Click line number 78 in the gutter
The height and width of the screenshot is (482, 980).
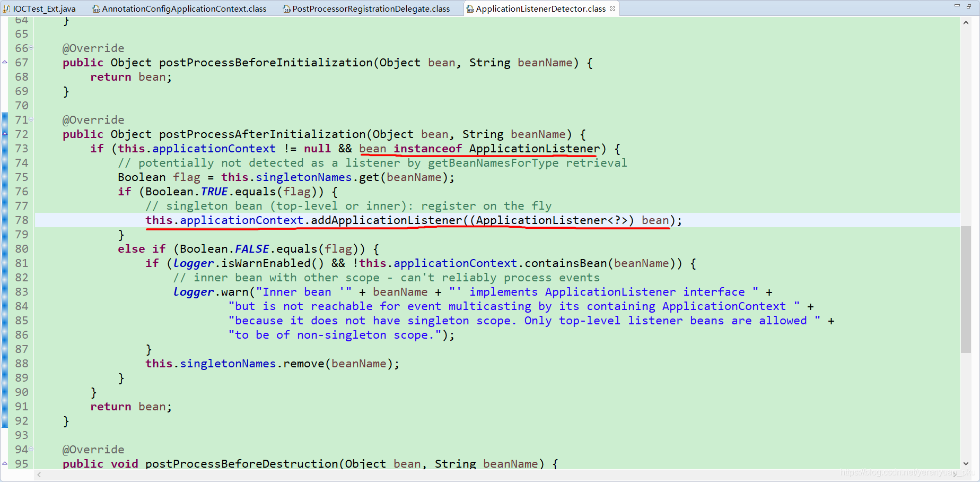(22, 220)
